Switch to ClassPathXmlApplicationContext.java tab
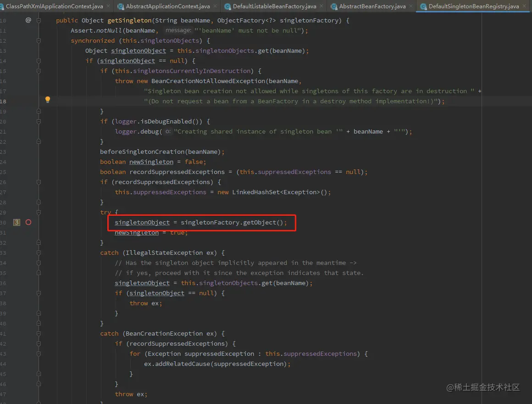 point(54,6)
